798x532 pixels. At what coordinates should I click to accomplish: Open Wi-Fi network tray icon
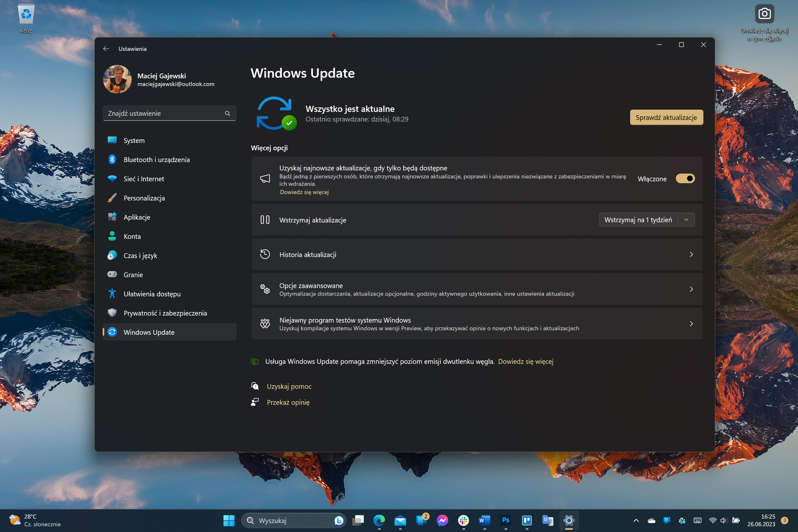click(x=713, y=520)
